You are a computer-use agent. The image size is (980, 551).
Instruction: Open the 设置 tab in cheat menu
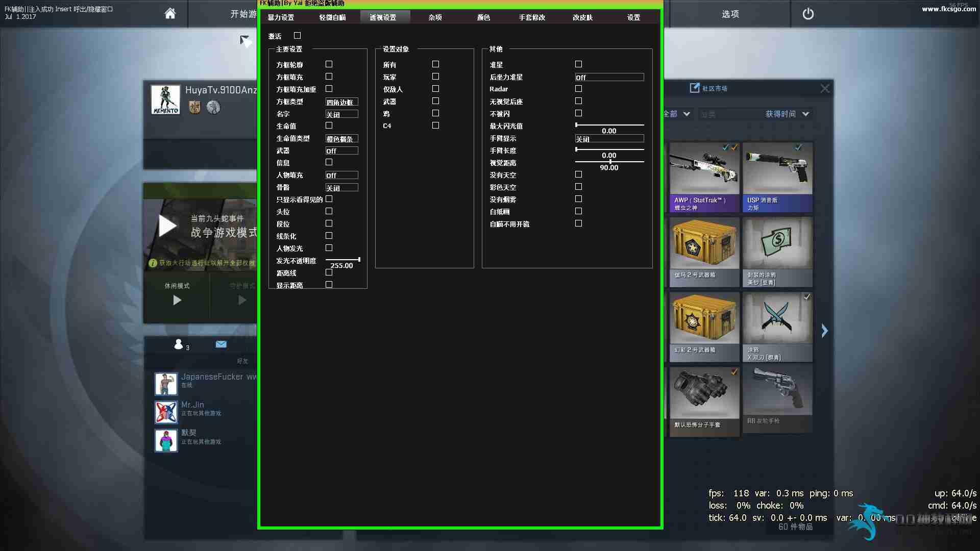634,17
